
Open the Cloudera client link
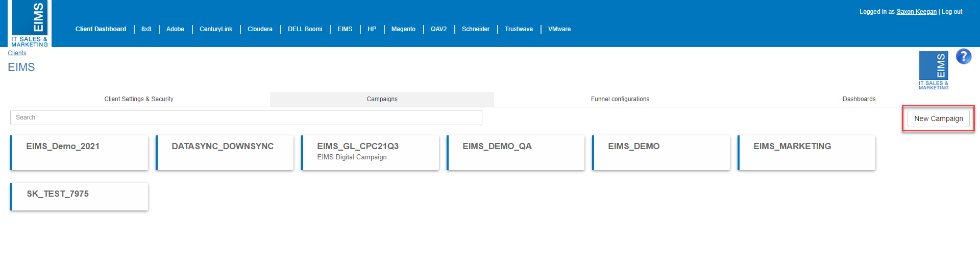(260, 29)
